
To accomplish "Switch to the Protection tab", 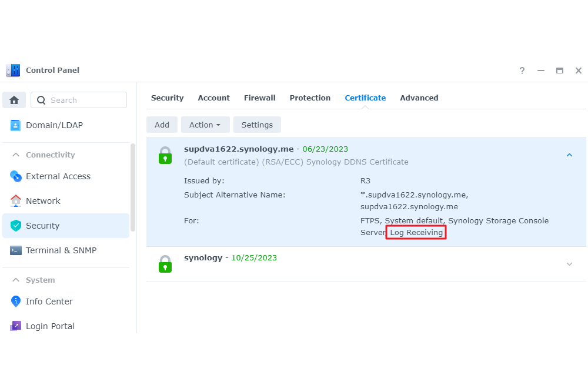I will pyautogui.click(x=310, y=98).
